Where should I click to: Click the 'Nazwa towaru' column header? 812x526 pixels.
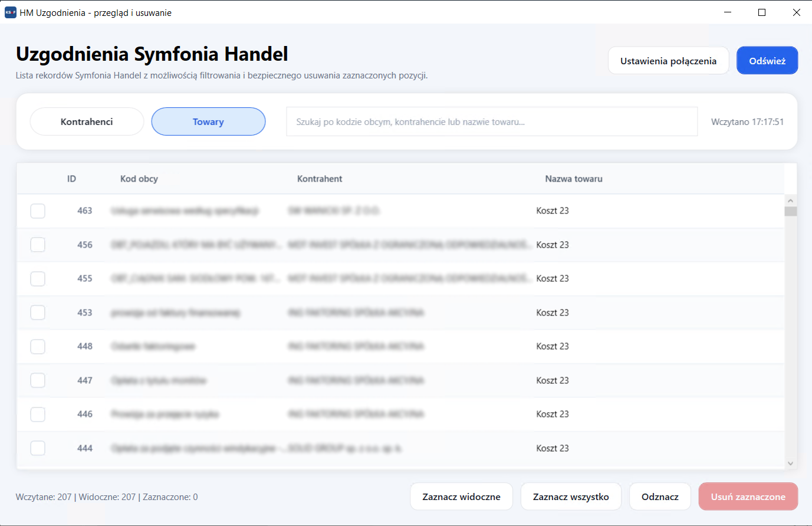(574, 179)
